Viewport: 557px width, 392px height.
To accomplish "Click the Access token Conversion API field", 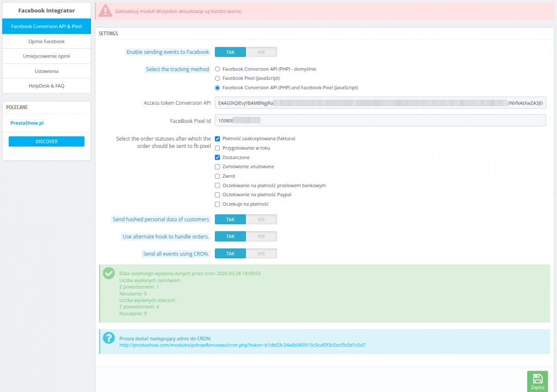I will [x=380, y=103].
